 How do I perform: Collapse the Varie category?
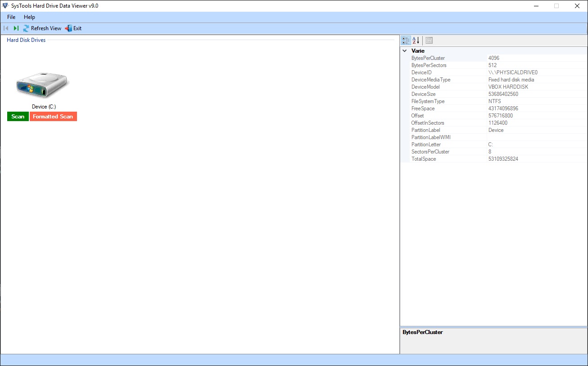tap(405, 51)
